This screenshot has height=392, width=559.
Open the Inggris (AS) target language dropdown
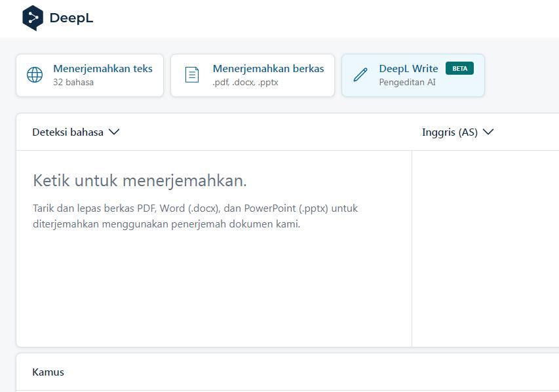click(458, 132)
